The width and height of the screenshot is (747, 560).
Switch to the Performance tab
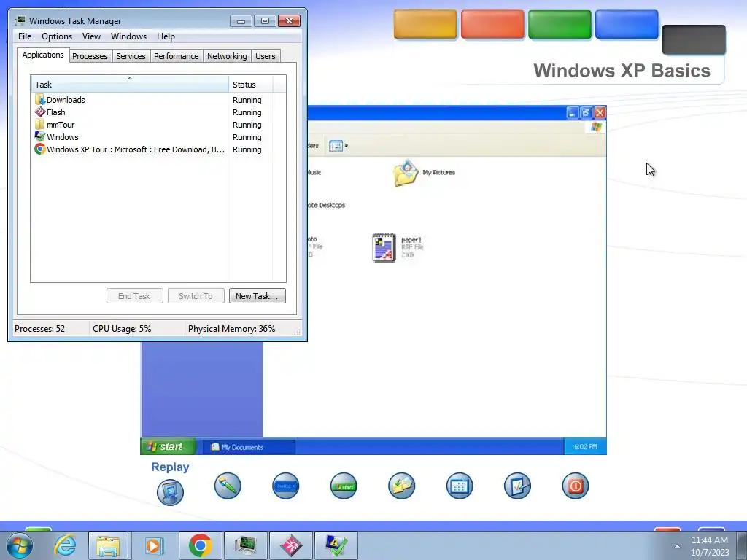coord(177,56)
